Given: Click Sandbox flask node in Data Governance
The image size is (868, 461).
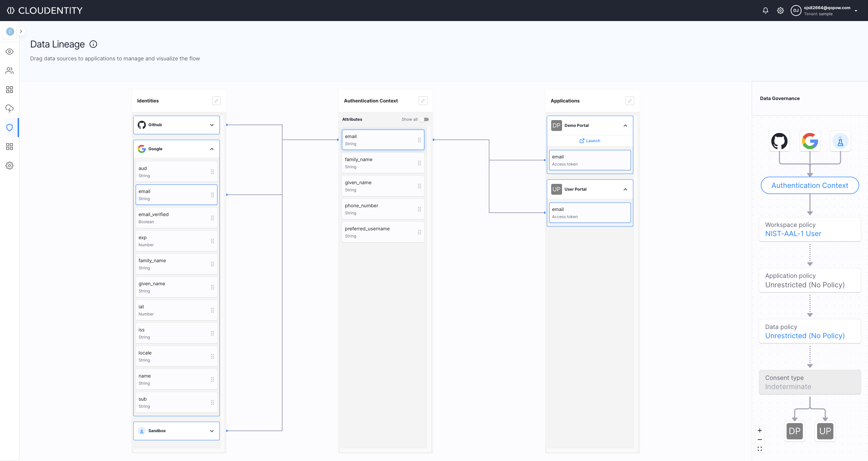Looking at the screenshot, I should point(841,141).
